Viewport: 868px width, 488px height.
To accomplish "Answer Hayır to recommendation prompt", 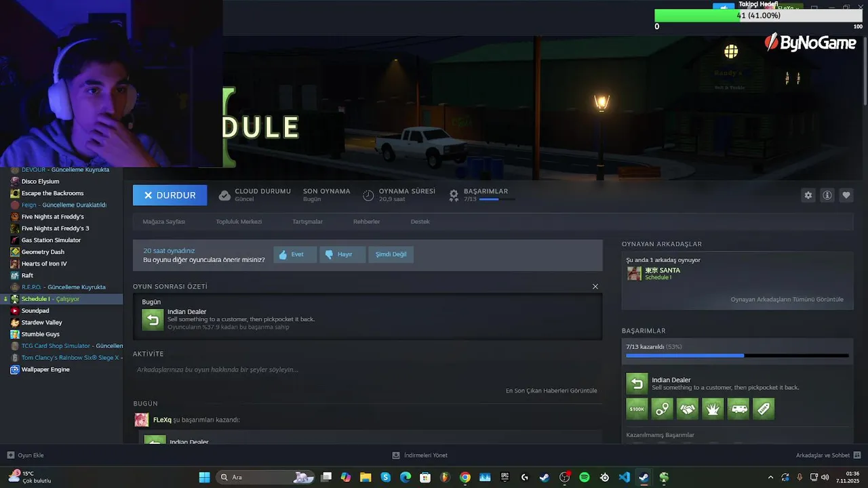I will [342, 254].
